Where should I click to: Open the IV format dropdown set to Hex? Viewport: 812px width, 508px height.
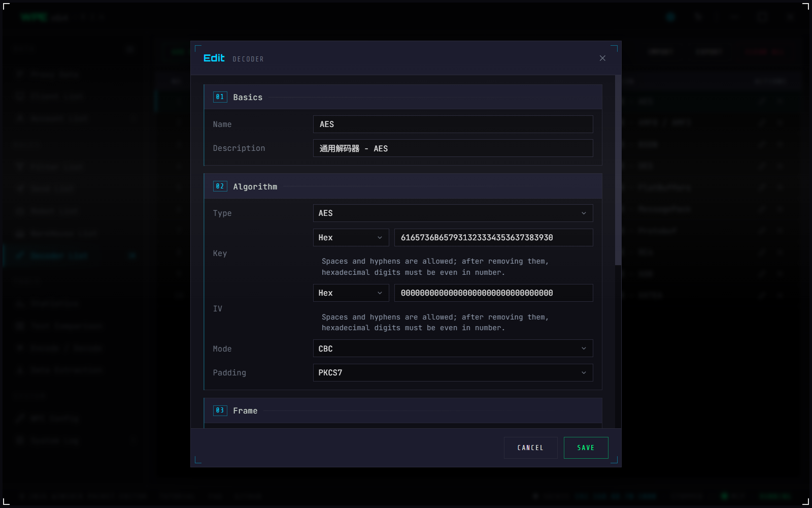tap(351, 293)
